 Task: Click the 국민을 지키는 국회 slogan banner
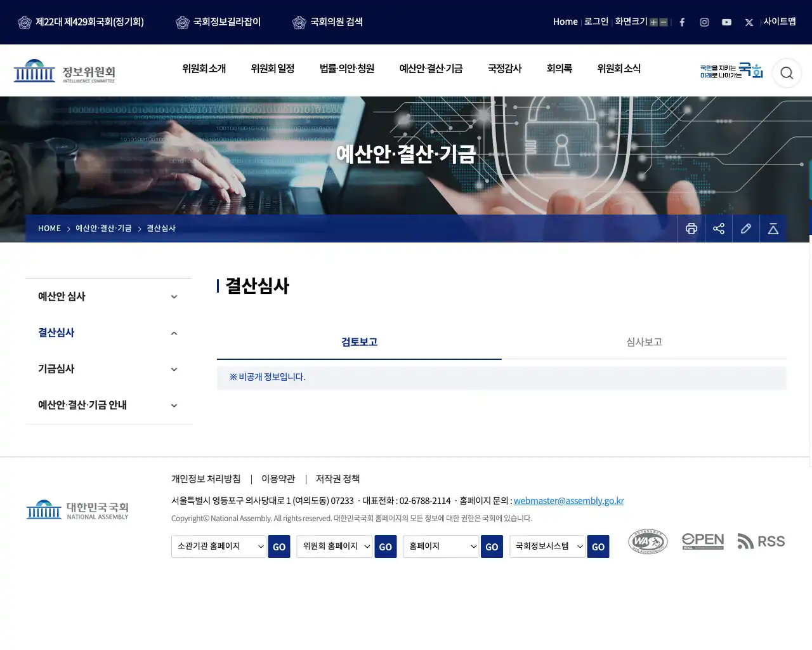[731, 70]
